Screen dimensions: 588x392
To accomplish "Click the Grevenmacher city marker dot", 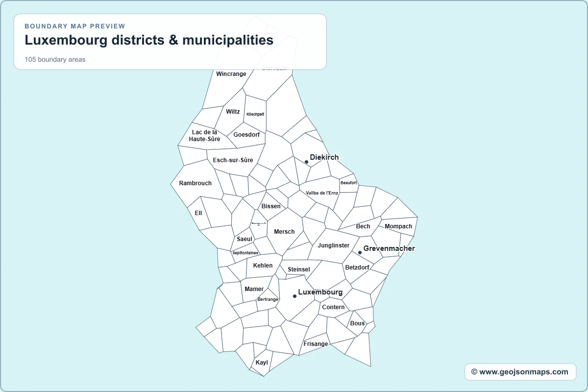I will pyautogui.click(x=360, y=252).
